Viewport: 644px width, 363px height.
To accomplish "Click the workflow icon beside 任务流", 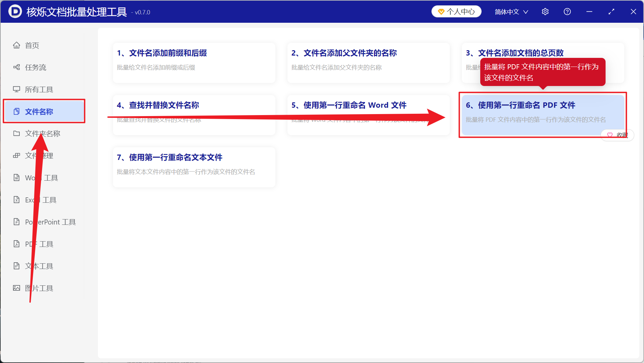I will (16, 67).
